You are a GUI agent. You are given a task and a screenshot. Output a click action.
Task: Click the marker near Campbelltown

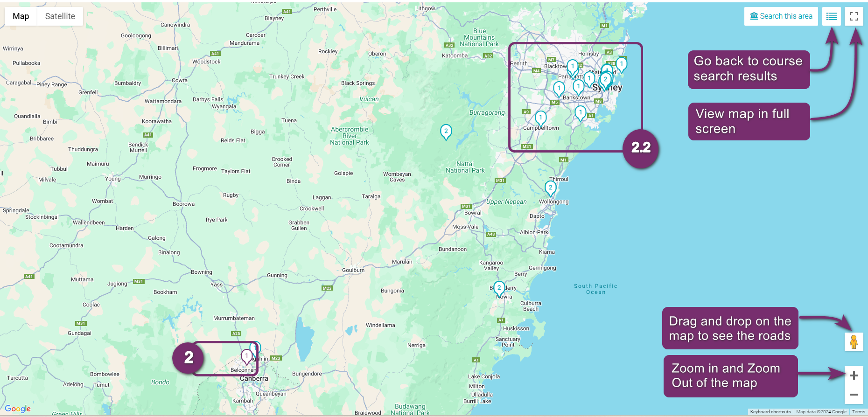coord(540,118)
